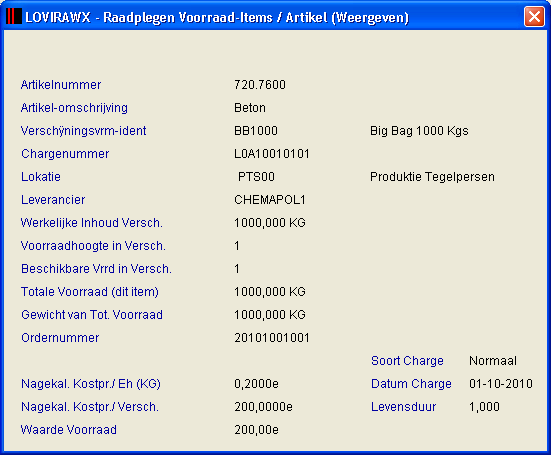Click the Totale Voorraad (dit item) value
This screenshot has height=455, width=551.
270,292
